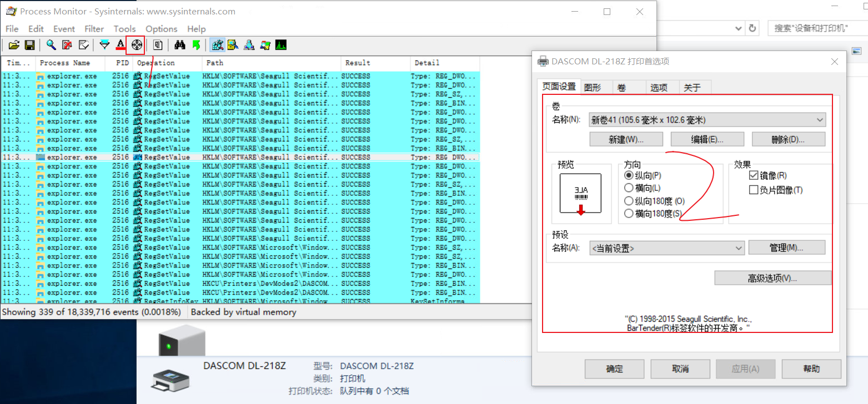This screenshot has height=404, width=868.
Task: Toggle Show File System Activity icon
Action: [233, 45]
